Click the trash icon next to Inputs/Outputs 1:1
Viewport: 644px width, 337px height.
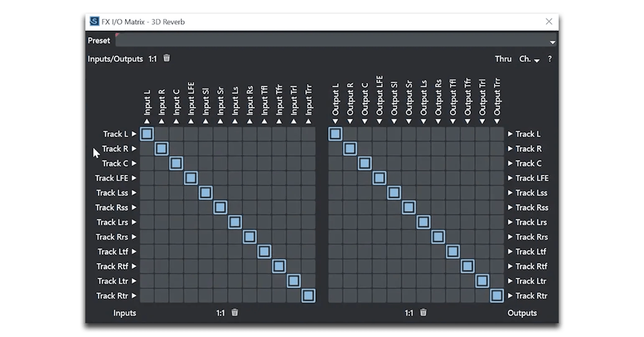[166, 58]
